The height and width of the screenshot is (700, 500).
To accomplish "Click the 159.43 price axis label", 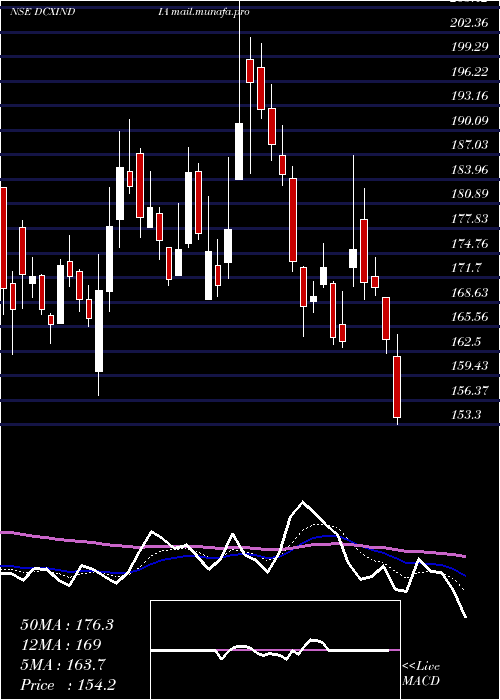I will (x=469, y=366).
